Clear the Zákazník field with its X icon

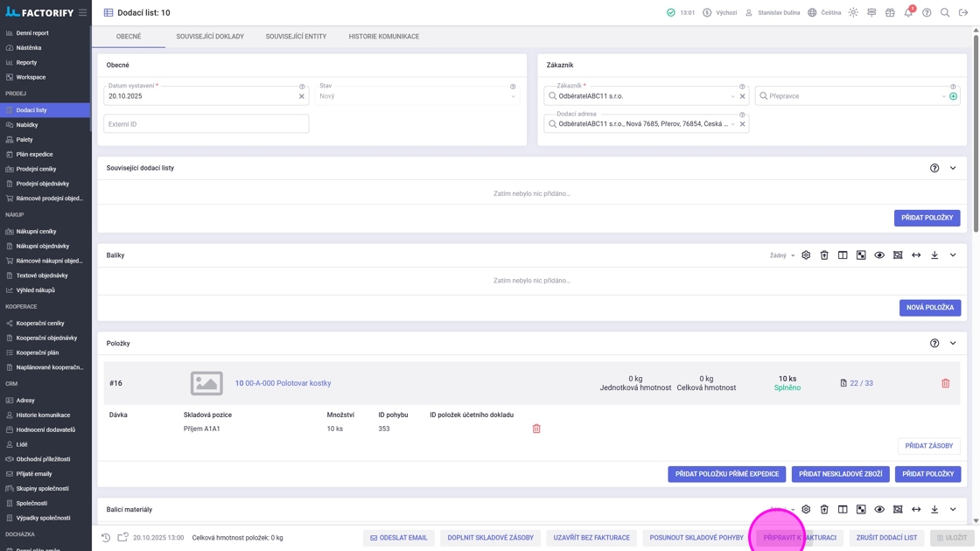[743, 96]
